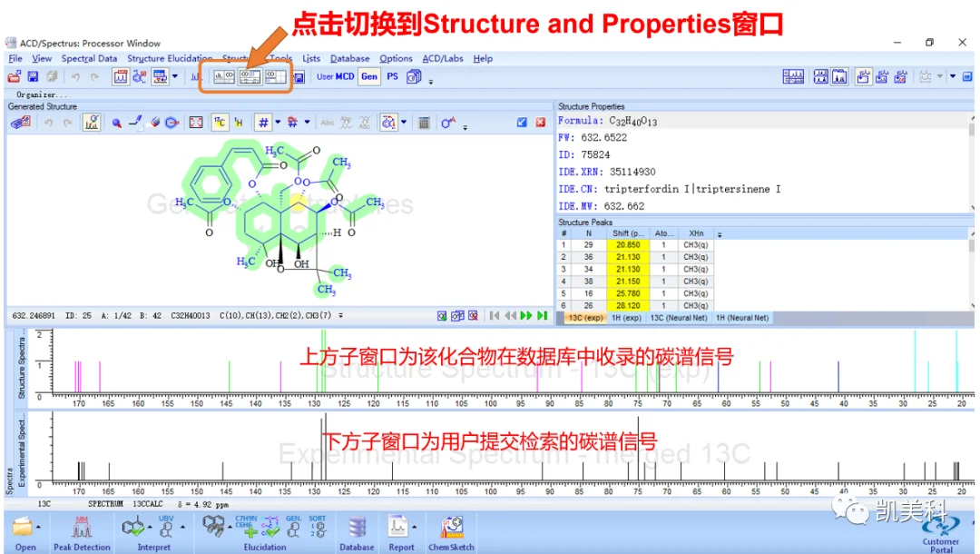
Task: Open the ACD/Labs menu
Action: coord(443,58)
